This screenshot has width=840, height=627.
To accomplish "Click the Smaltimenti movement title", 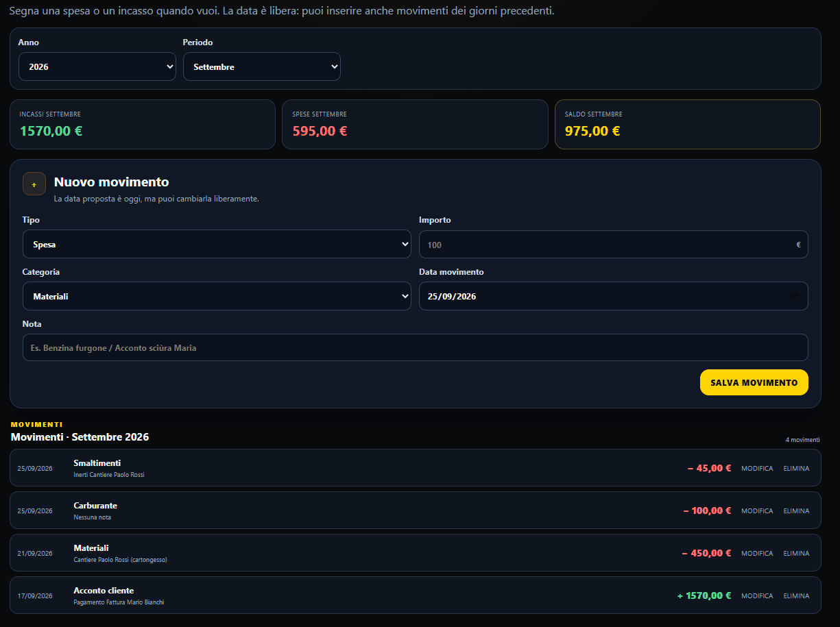I will coord(97,463).
